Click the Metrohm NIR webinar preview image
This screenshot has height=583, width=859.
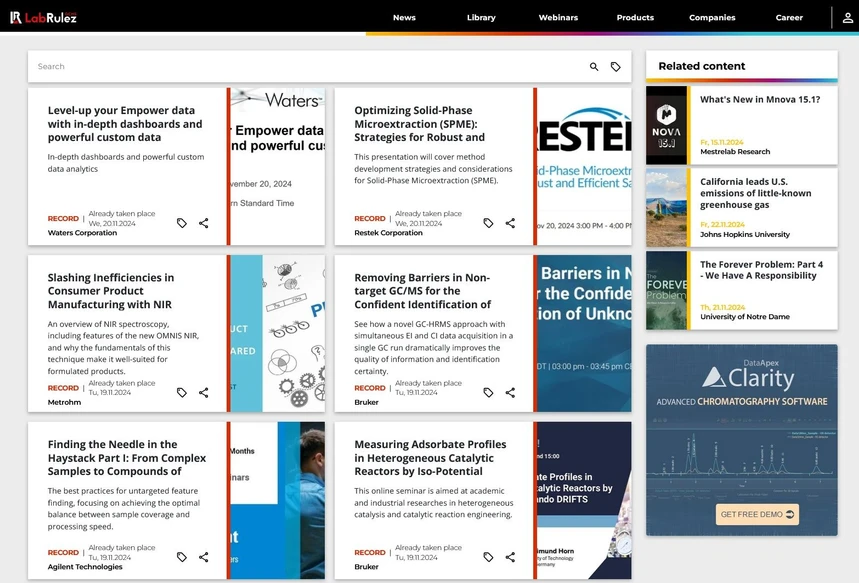278,333
